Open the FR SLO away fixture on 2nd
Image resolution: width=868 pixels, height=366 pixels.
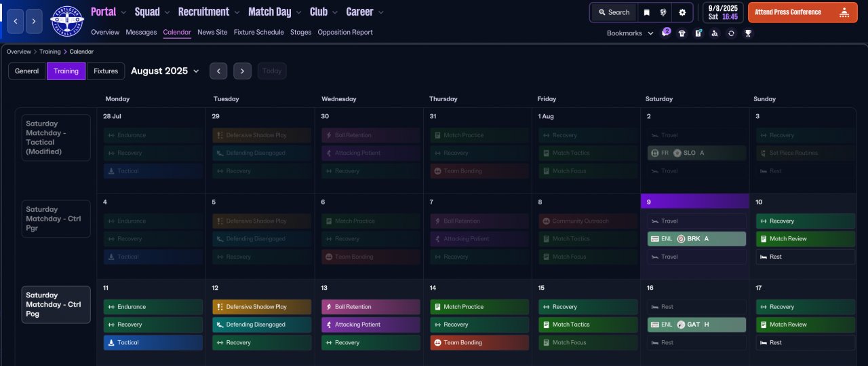(x=696, y=153)
